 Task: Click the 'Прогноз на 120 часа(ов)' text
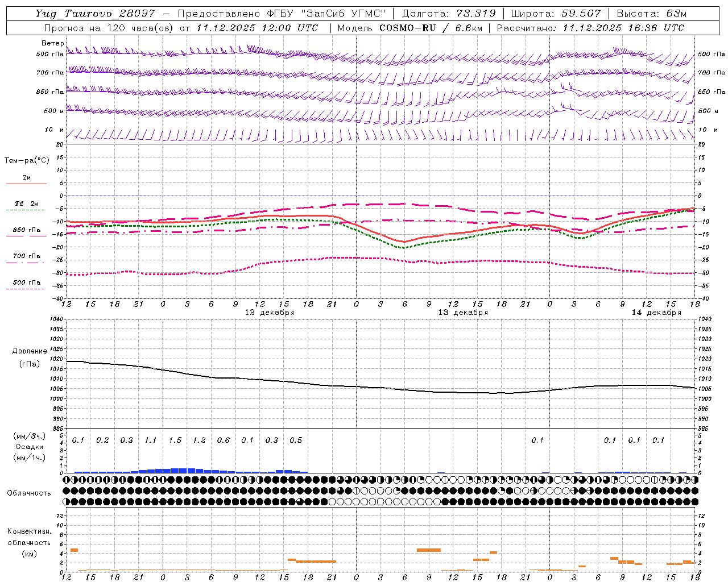[x=109, y=28]
